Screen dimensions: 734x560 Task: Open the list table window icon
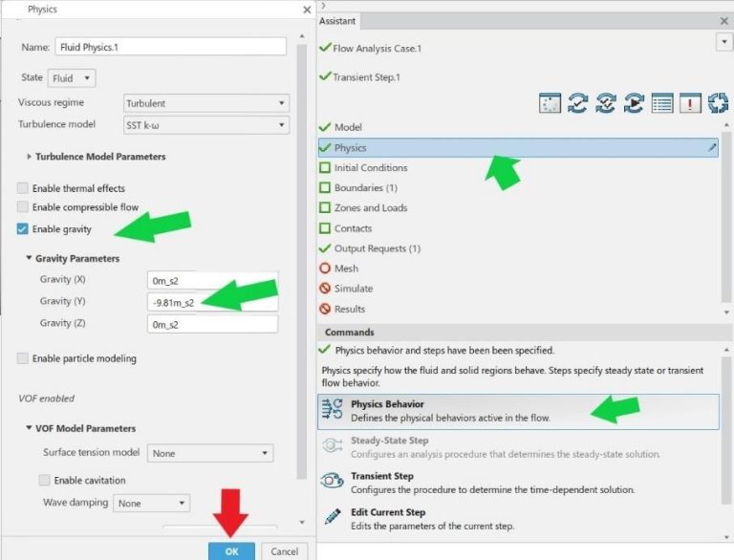coord(662,103)
